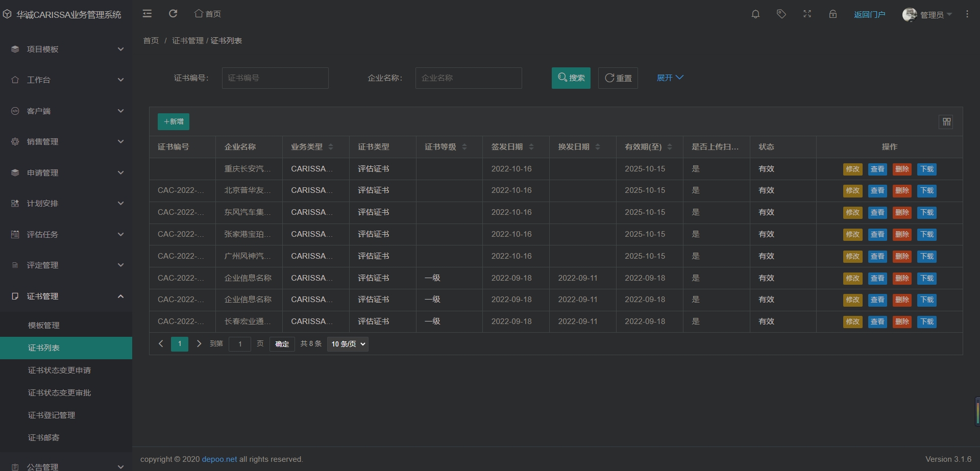Image resolution: width=980 pixels, height=471 pixels.
Task: Click 删除 for 东风汽车集 row
Action: click(x=902, y=213)
